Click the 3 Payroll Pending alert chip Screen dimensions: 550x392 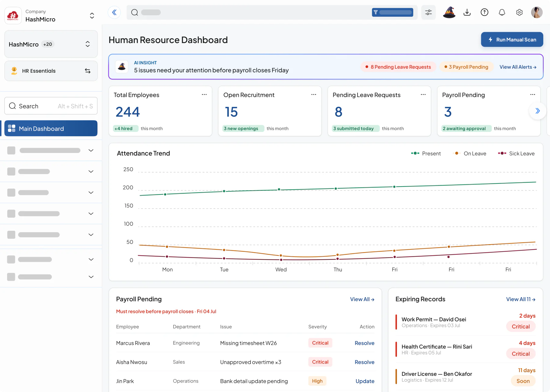pos(467,67)
